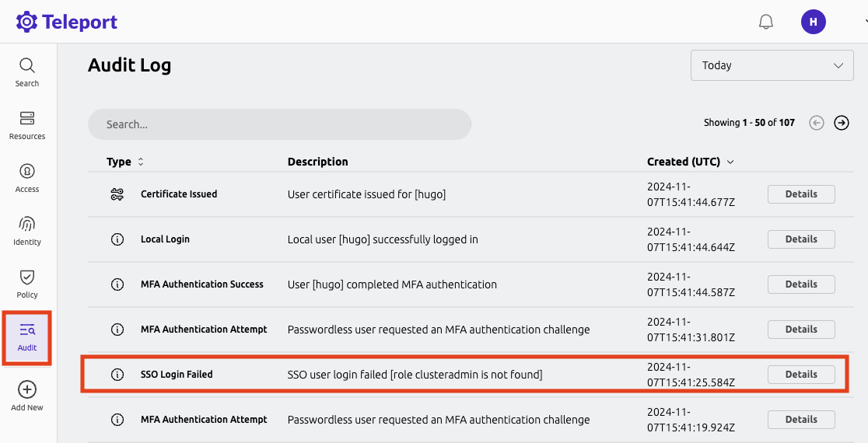Open Details for SSO Login Failed
Image resolution: width=868 pixels, height=443 pixels.
[x=800, y=375]
